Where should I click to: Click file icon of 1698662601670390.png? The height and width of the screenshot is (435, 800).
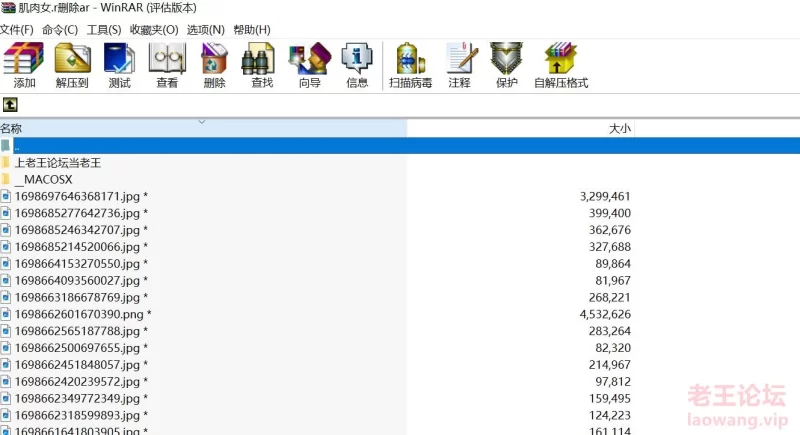coord(6,314)
